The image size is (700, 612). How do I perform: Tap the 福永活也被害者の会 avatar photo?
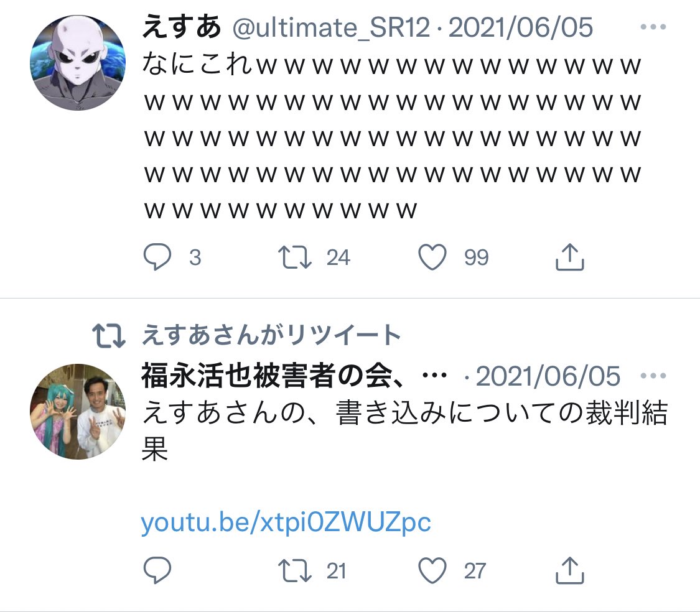click(78, 412)
